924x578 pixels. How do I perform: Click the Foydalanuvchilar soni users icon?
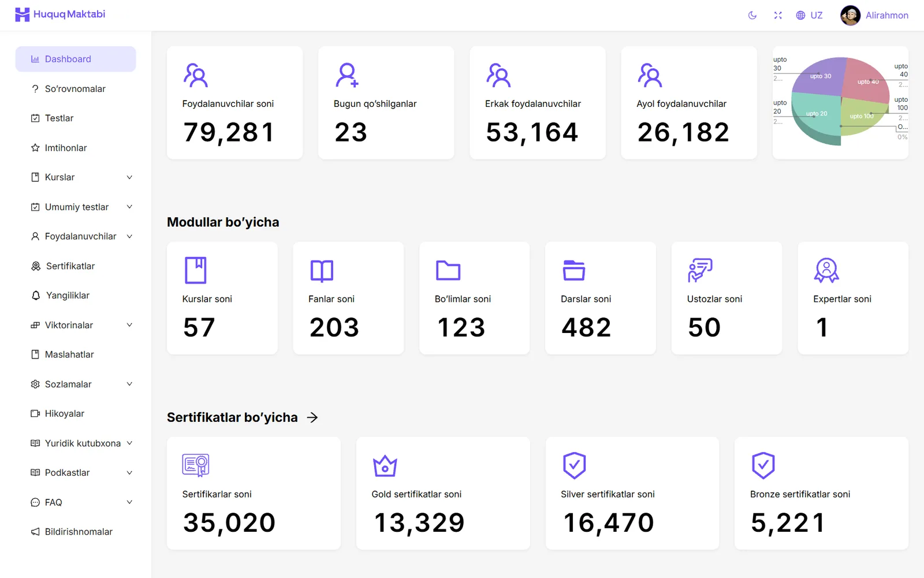(x=196, y=75)
